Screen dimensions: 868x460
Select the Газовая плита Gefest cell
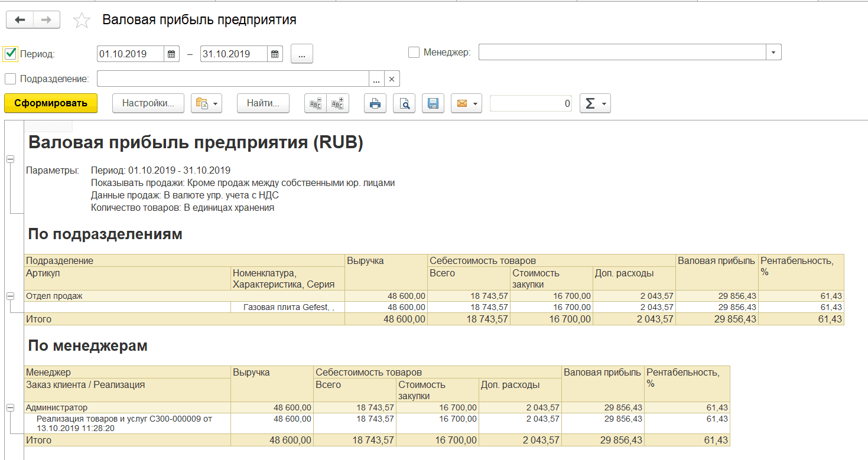tap(288, 307)
